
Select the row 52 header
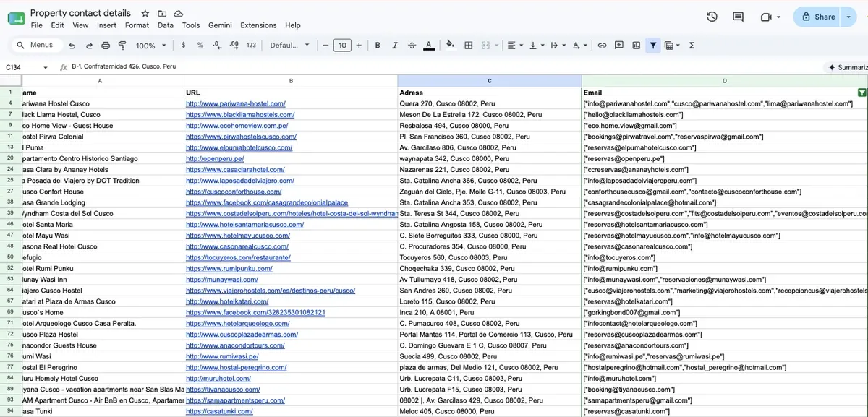coord(11,268)
